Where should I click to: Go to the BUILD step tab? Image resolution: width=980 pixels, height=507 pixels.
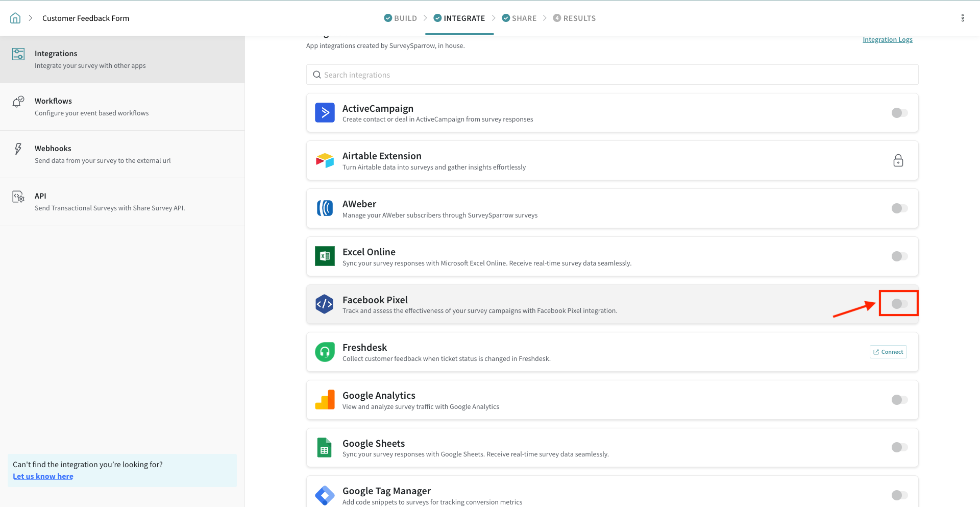tap(401, 18)
